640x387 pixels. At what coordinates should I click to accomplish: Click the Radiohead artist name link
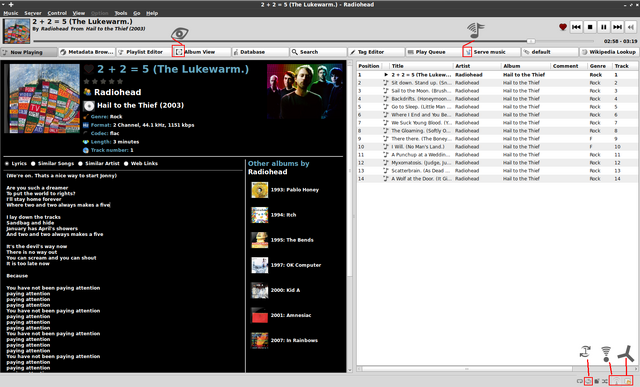tap(118, 92)
